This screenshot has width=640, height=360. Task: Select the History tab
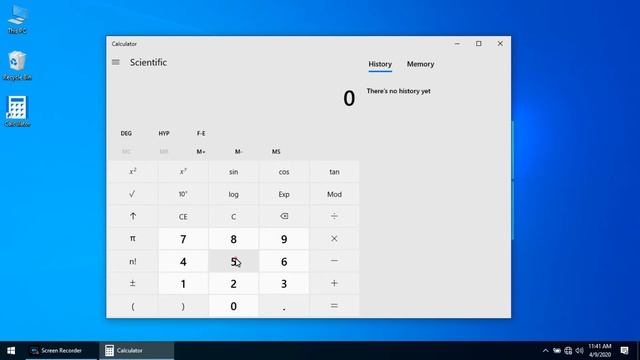point(380,64)
